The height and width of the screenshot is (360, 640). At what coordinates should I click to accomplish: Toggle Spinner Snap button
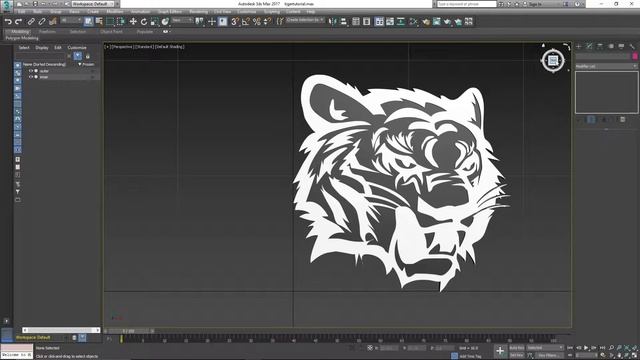(x=267, y=22)
